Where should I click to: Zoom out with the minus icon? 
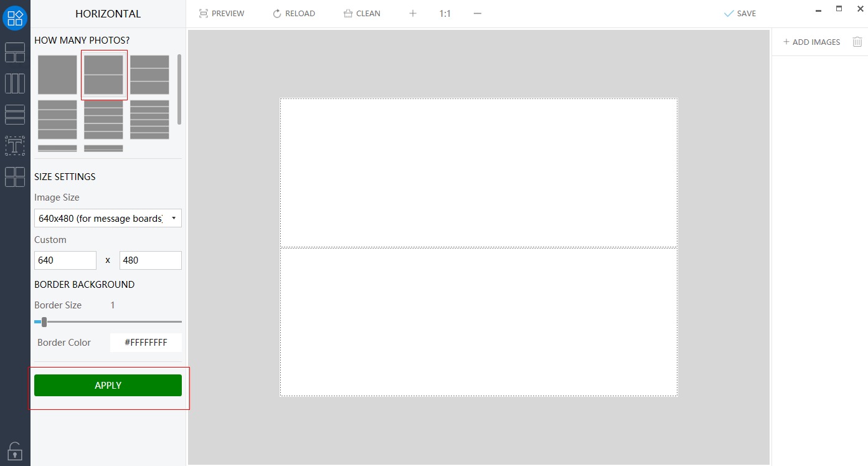(x=478, y=13)
